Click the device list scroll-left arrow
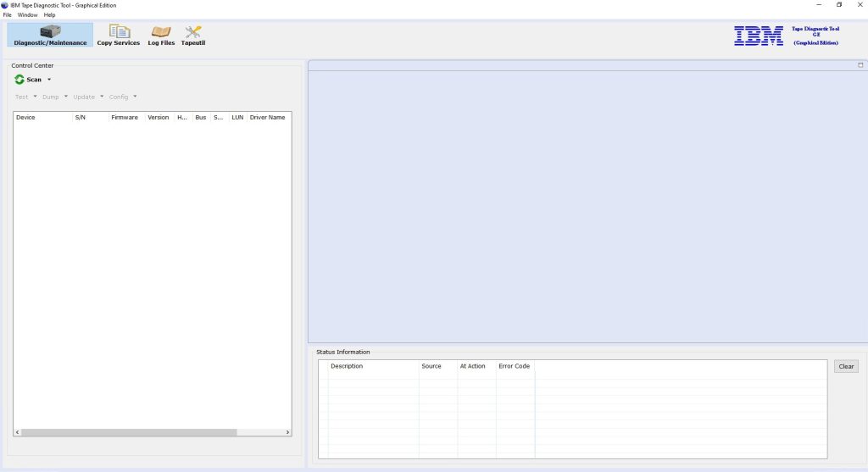Viewport: 868px width, 472px height. [x=17, y=432]
